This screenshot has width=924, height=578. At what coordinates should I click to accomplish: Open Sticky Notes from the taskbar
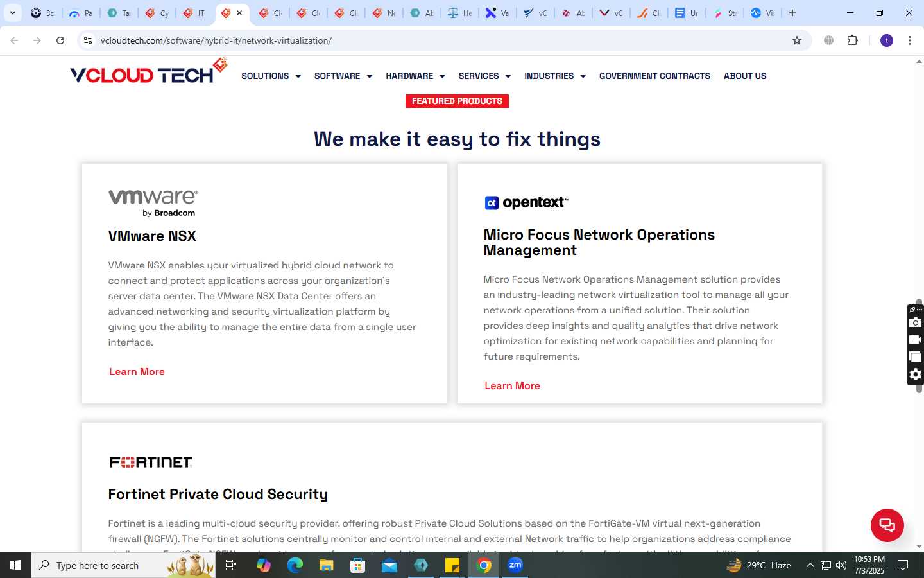pos(452,565)
